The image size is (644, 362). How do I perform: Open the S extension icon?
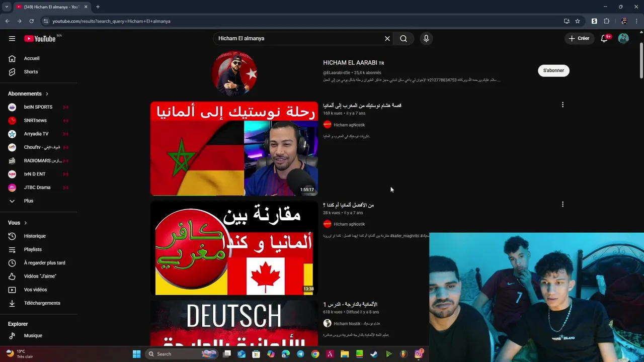(594, 21)
